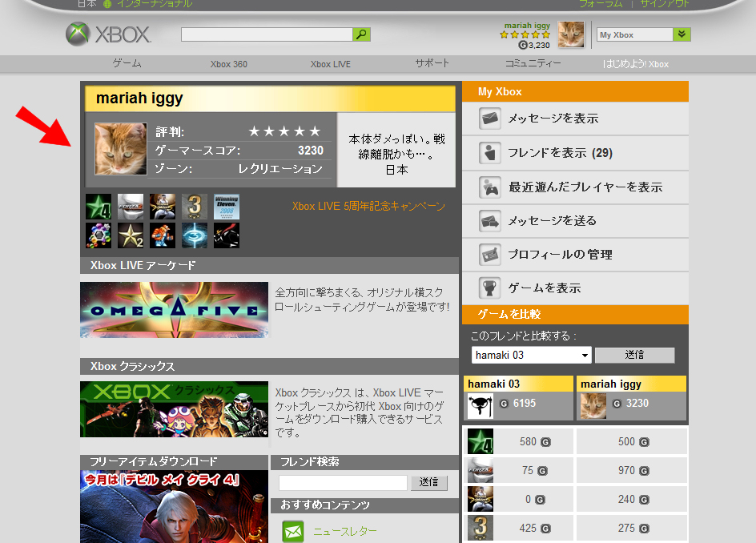Click the Xbox logo
This screenshot has height=543, width=756.
coord(108,34)
